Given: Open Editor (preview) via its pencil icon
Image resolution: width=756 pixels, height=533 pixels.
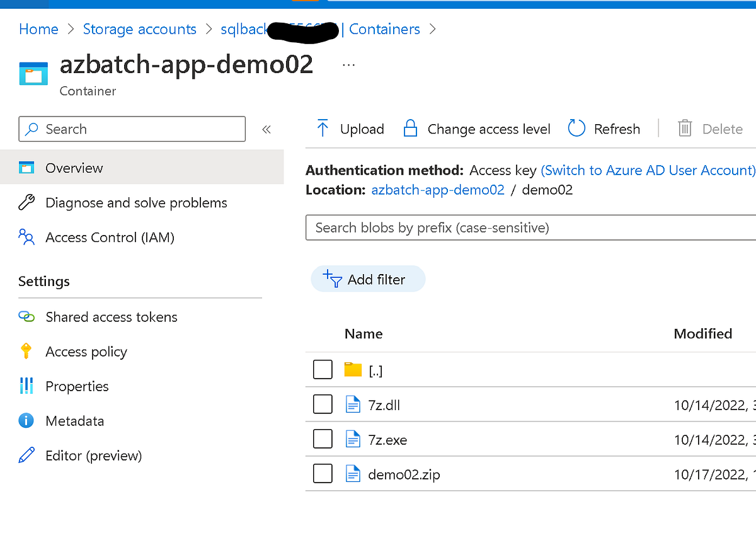Looking at the screenshot, I should [26, 455].
